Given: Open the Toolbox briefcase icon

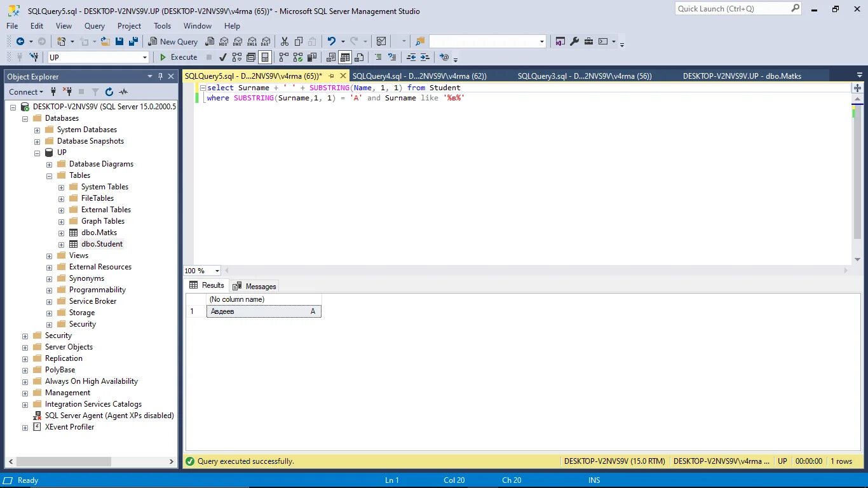Looking at the screenshot, I should coord(588,41).
